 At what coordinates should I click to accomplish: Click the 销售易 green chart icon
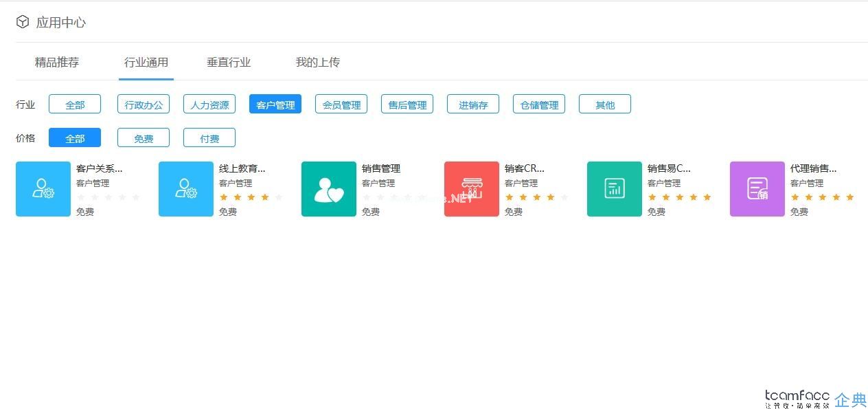[614, 188]
